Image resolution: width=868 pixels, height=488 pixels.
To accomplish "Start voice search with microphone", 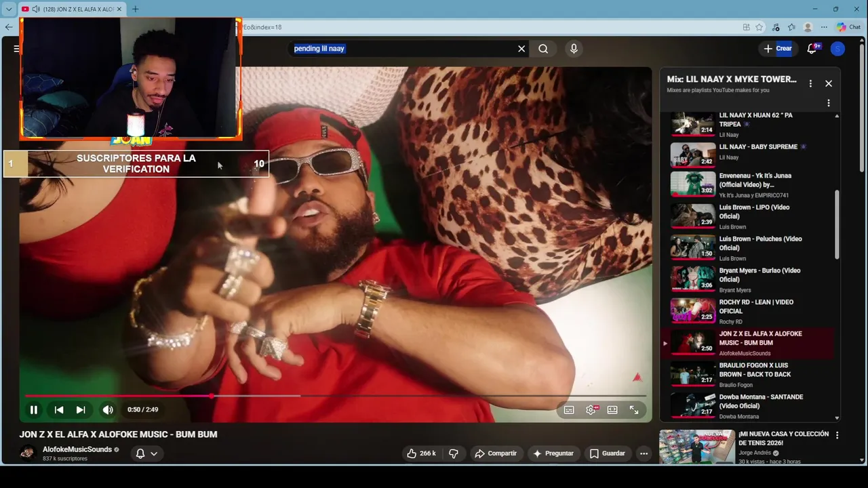I will 574,49.
